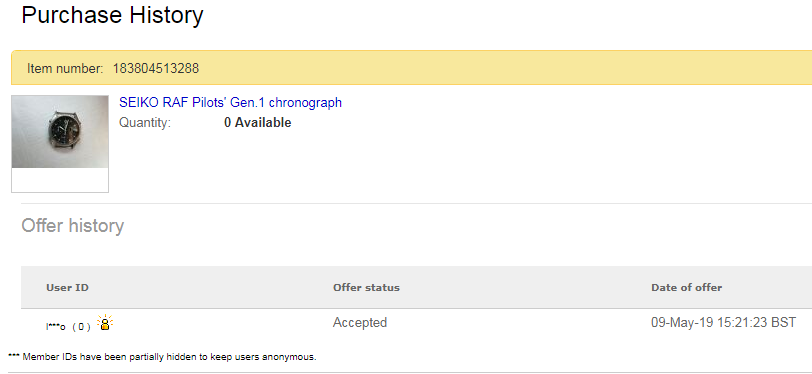Select the l***o user ID text
This screenshot has width=812, height=374.
[x=56, y=327]
